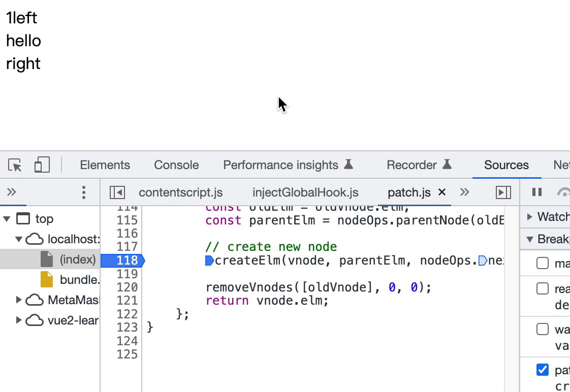Image resolution: width=570 pixels, height=392 pixels.
Task: Click the '// create new node' comment
Action: click(271, 247)
